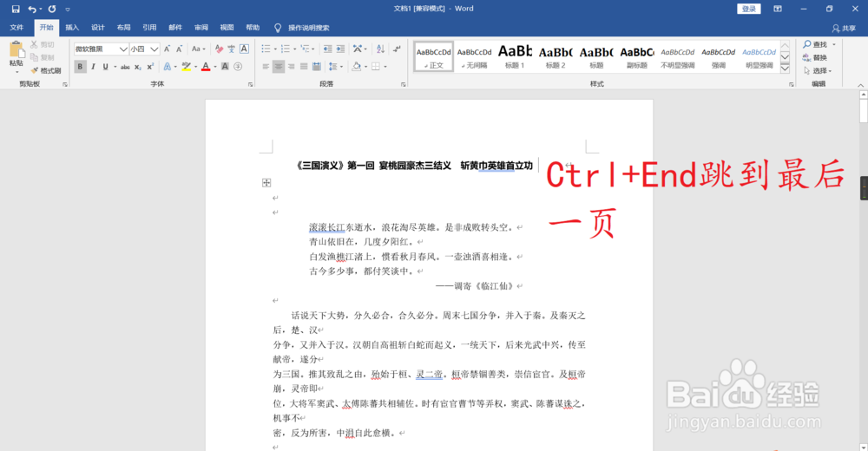This screenshot has width=868, height=451.
Task: Open the 字体 (Font) dialog launcher
Action: (x=250, y=85)
